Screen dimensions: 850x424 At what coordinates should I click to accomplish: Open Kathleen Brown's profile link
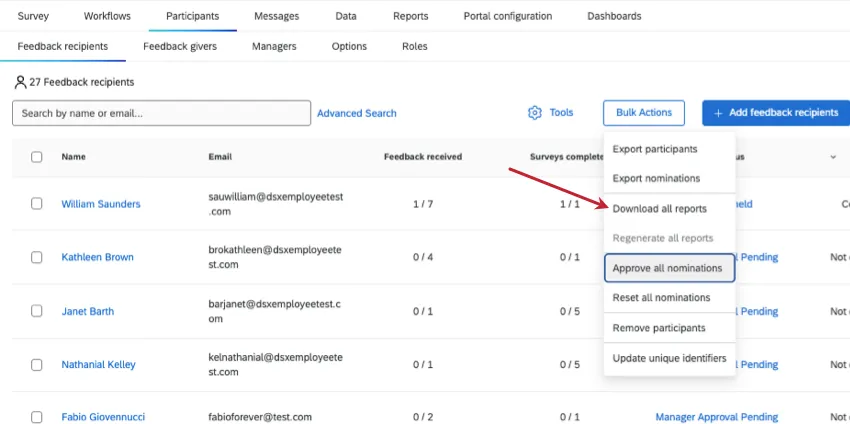98,257
